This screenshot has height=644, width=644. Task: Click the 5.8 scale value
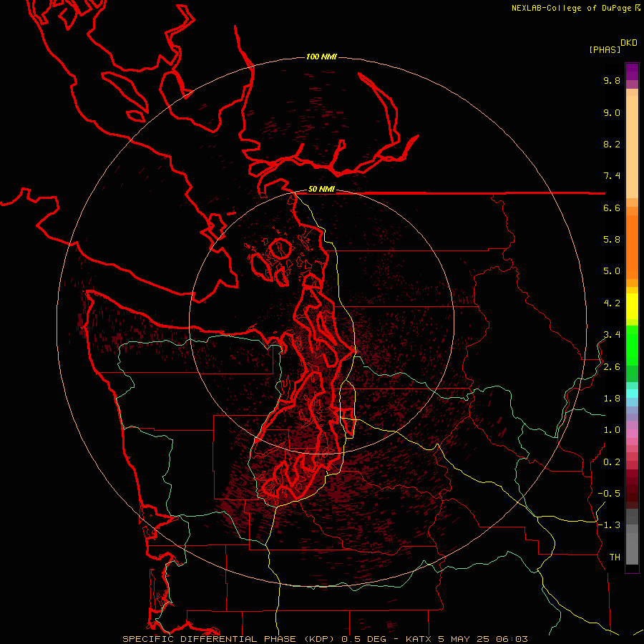[x=612, y=240]
